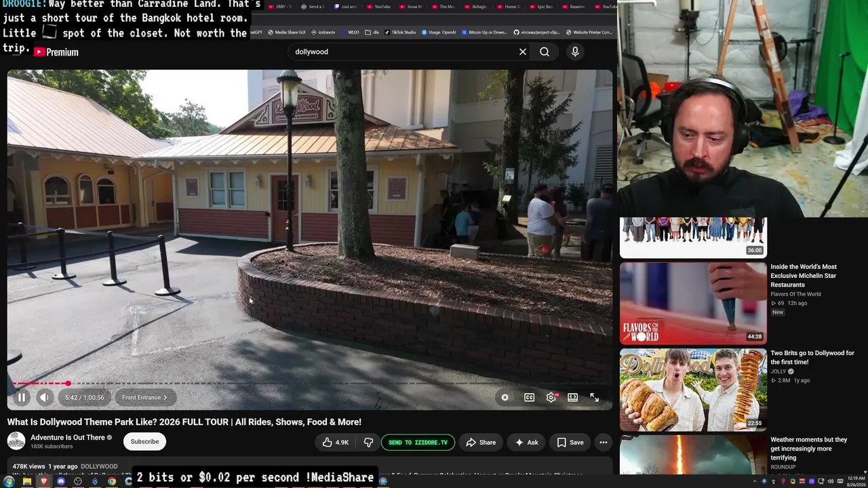This screenshot has width=868, height=488.
Task: Open the Windows Start menu
Action: tap(9, 482)
